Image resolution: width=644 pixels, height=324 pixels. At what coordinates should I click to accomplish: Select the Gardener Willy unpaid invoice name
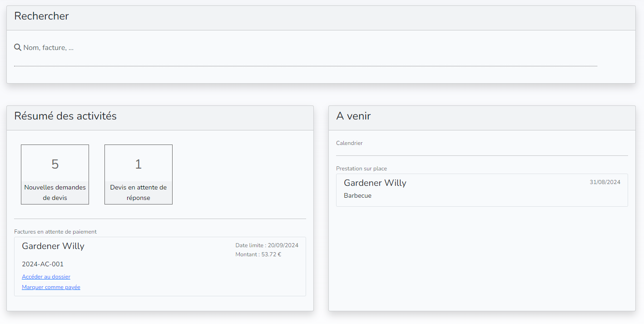(53, 246)
